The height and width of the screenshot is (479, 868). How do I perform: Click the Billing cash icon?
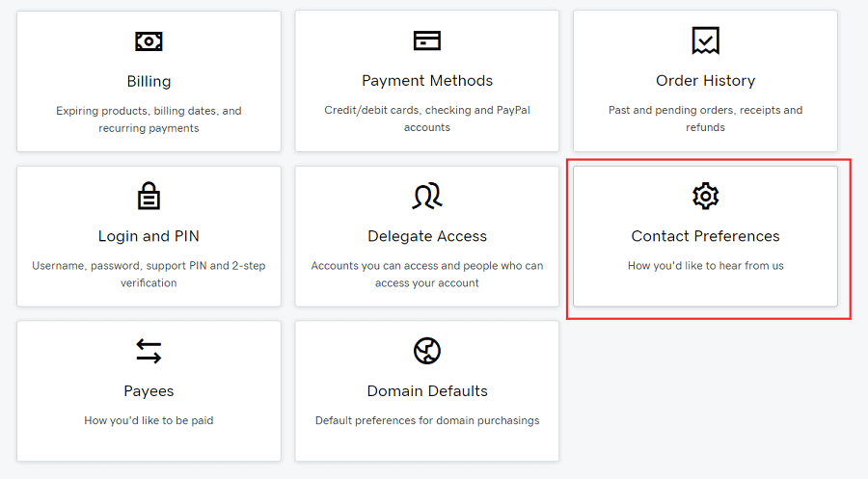(149, 41)
